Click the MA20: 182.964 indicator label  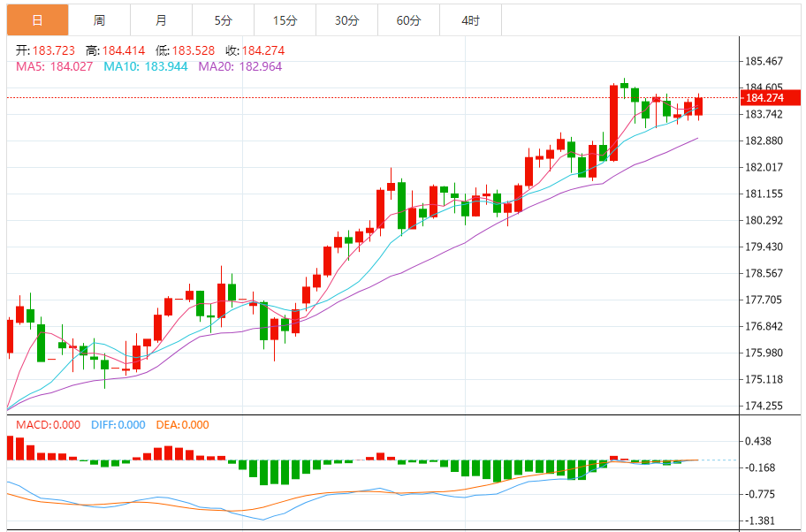point(240,66)
